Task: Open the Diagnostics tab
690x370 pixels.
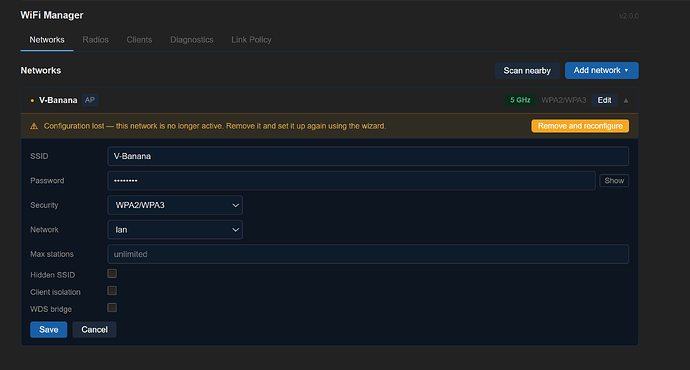Action: click(x=192, y=40)
